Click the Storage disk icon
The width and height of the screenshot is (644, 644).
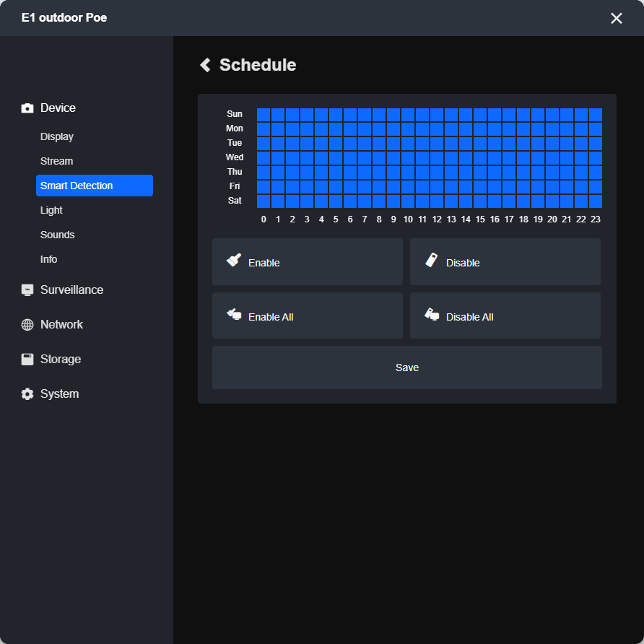(x=27, y=360)
